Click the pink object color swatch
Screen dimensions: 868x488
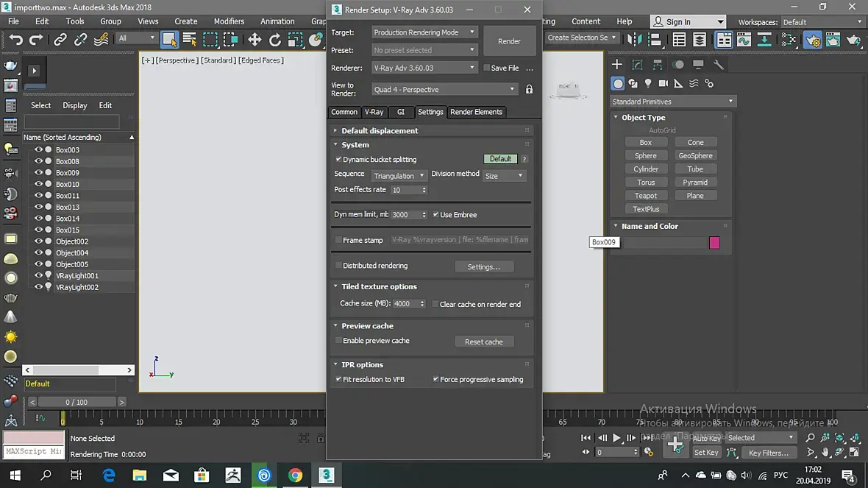(714, 243)
